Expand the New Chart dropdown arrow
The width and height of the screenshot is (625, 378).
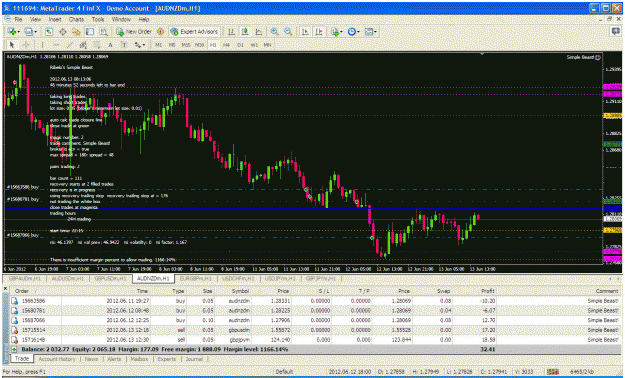tap(18, 32)
